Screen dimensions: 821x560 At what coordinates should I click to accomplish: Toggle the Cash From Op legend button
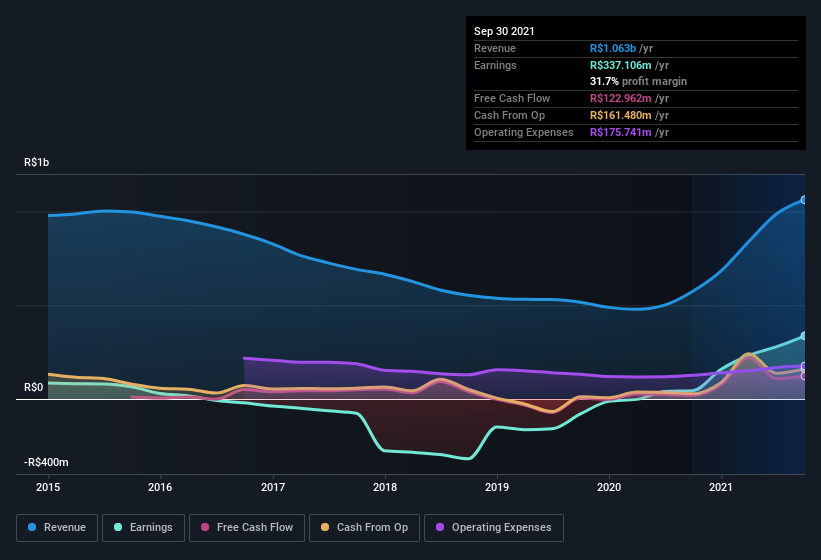pyautogui.click(x=364, y=528)
